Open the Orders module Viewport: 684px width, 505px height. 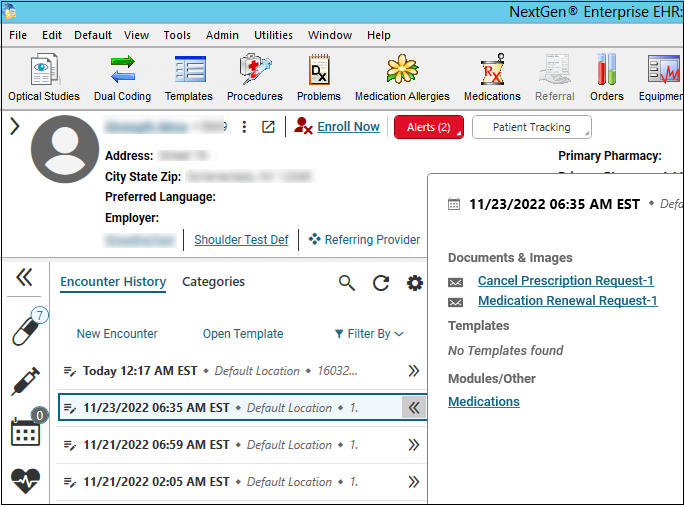click(607, 78)
